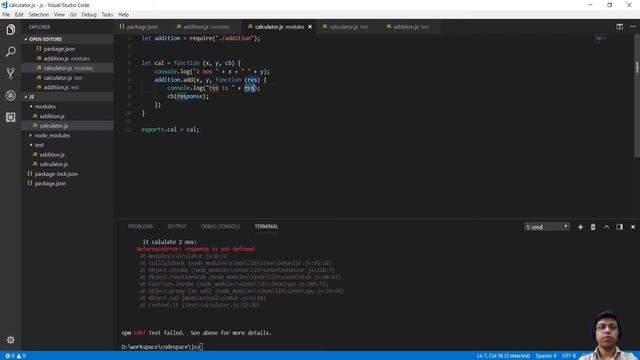Click the code minimap preview
Viewport: 640px width, 360px height.
[601, 38]
